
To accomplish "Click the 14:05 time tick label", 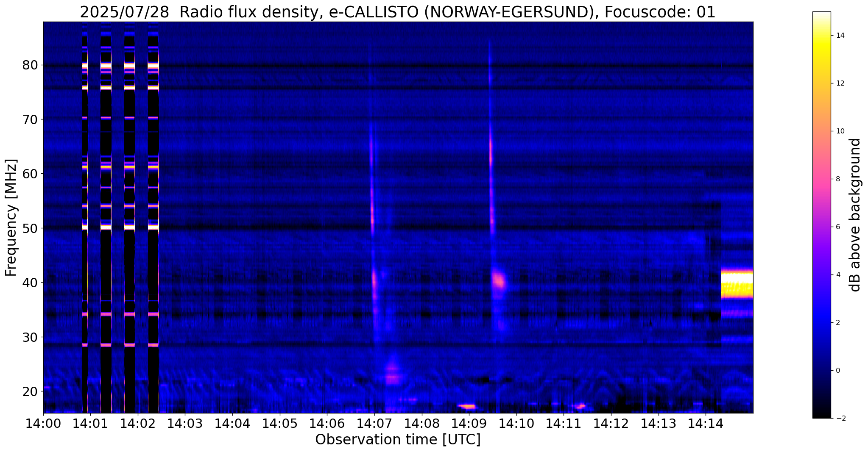I will [x=280, y=423].
